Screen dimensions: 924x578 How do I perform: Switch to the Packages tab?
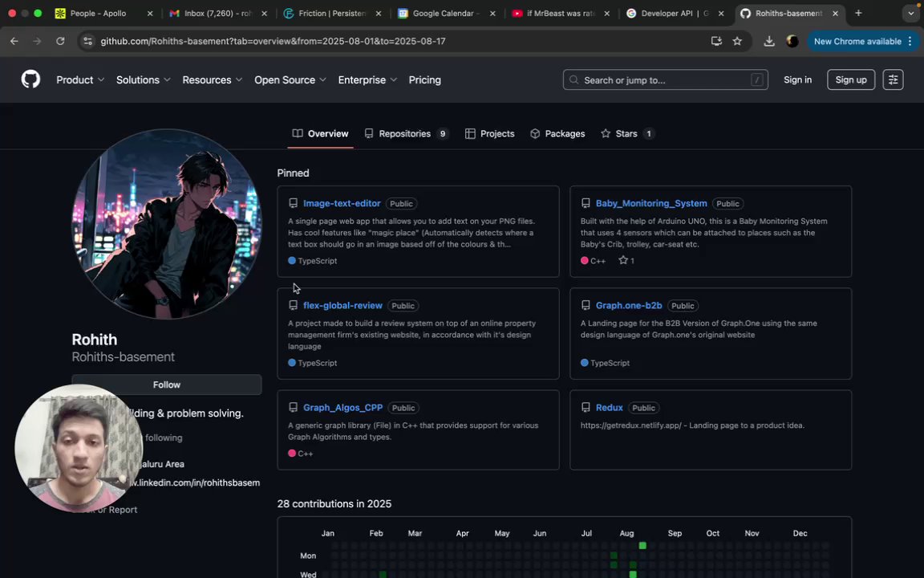pyautogui.click(x=557, y=134)
